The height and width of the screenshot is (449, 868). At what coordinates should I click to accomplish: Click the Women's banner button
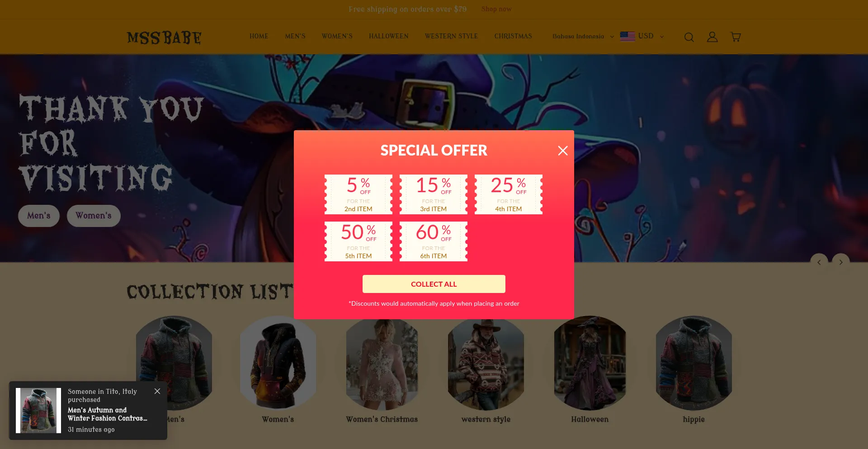tap(94, 216)
